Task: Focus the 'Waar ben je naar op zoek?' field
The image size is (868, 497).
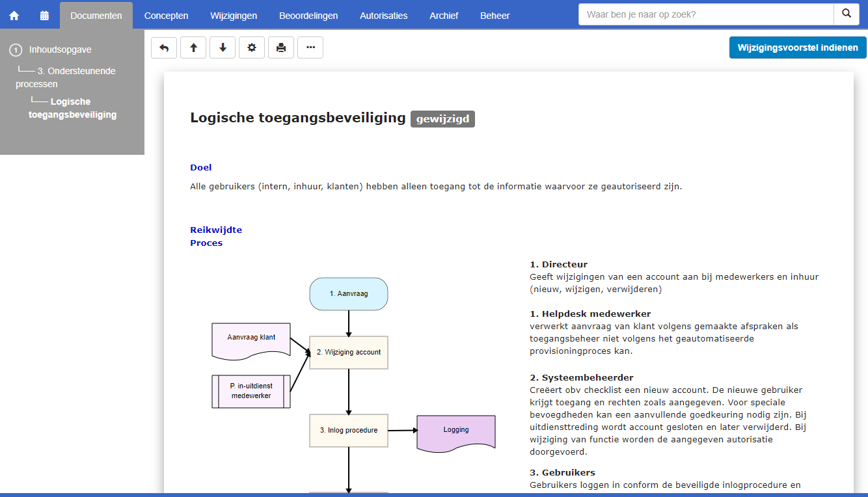Action: pyautogui.click(x=705, y=14)
